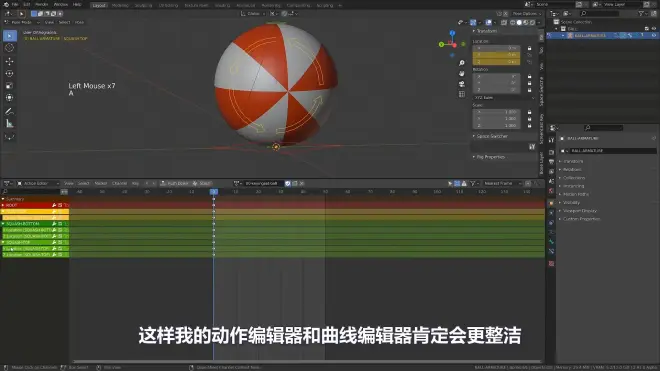Select the Select Box tool in toolbar
The height and width of the screenshot is (371, 660).
[9, 36]
